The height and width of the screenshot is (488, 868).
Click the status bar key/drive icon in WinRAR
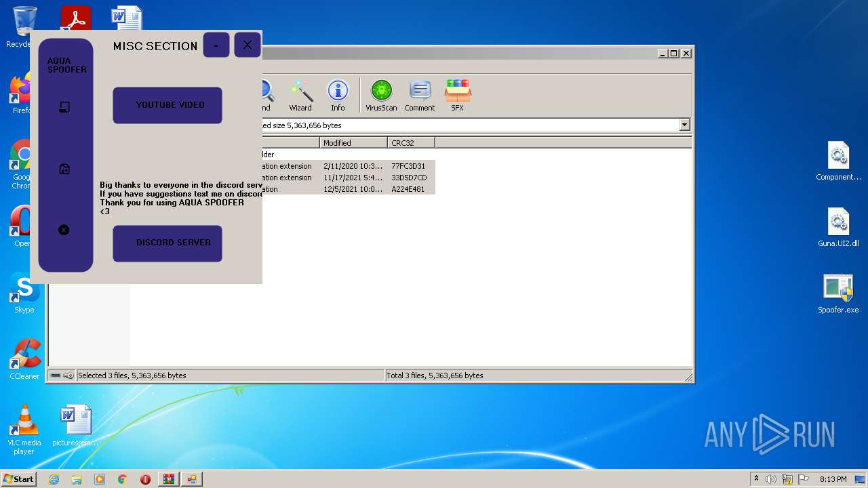tap(62, 375)
